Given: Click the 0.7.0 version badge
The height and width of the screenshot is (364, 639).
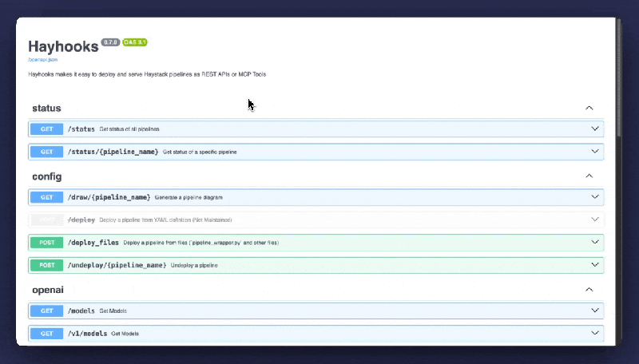Looking at the screenshot, I should (110, 42).
